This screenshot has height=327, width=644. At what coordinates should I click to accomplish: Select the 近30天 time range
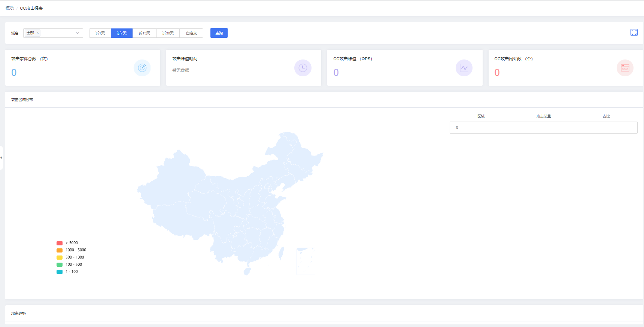pos(168,33)
